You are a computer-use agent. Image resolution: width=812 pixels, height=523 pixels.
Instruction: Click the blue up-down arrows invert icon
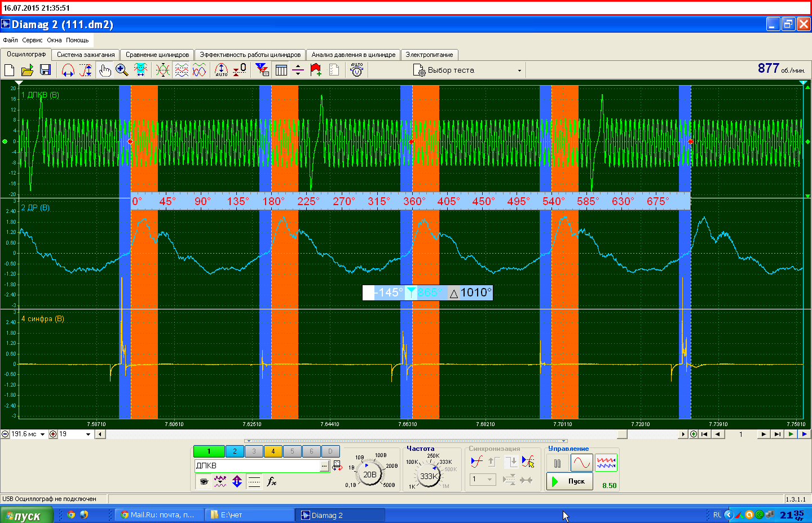pos(237,481)
